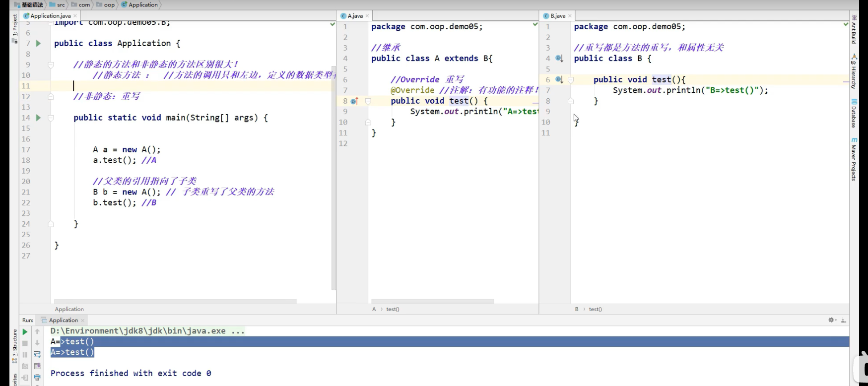Viewport: 868px width, 386px height.
Task: Click java.exe command line in console
Action: click(x=147, y=331)
